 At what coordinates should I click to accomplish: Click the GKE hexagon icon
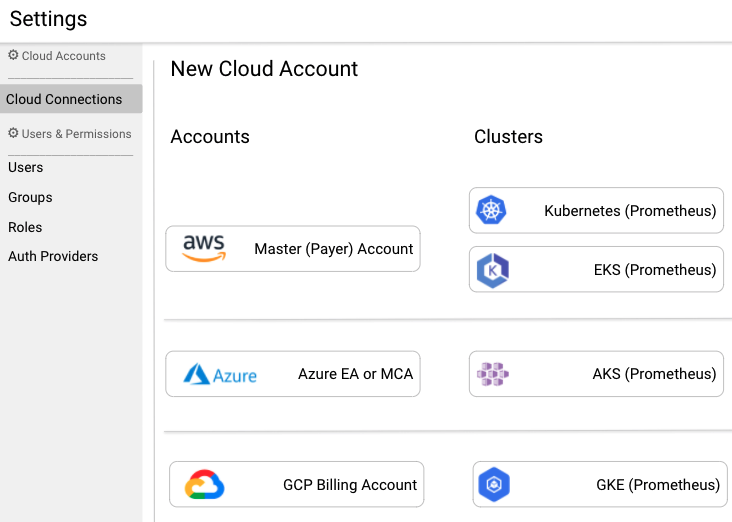[x=494, y=485]
